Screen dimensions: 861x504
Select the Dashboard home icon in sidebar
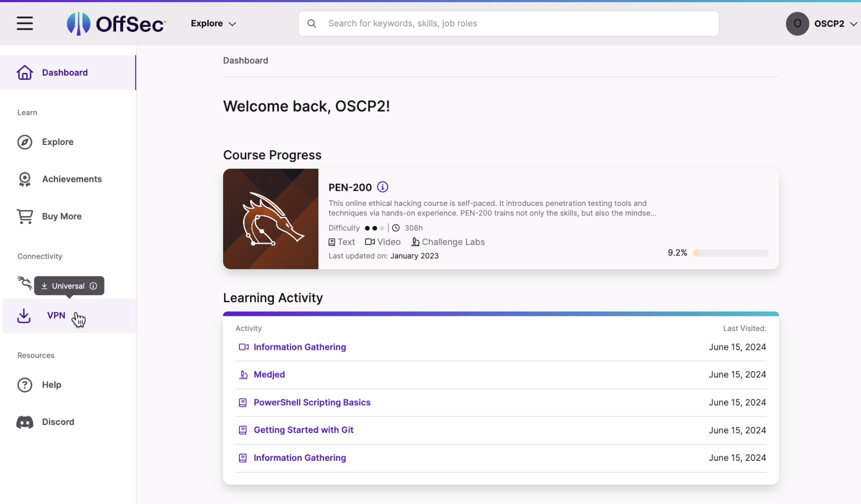point(24,73)
